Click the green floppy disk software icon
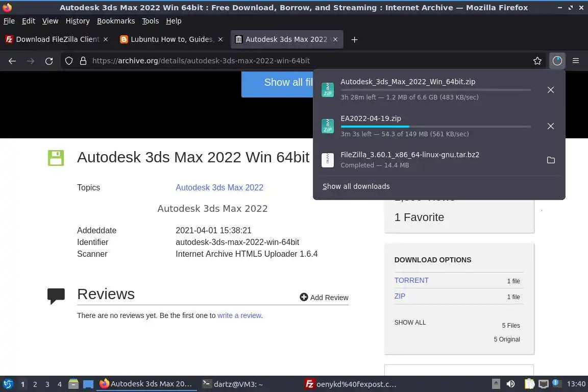This screenshot has height=392, width=588. click(56, 158)
